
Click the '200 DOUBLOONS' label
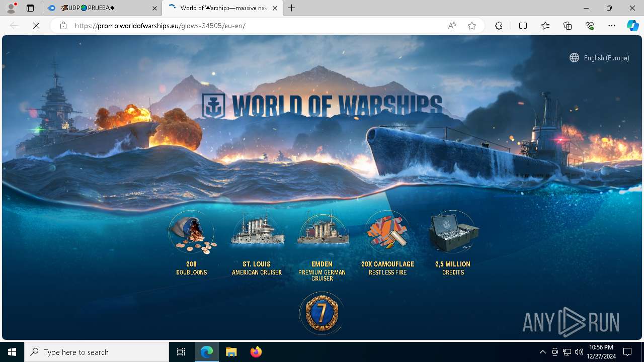[191, 268]
